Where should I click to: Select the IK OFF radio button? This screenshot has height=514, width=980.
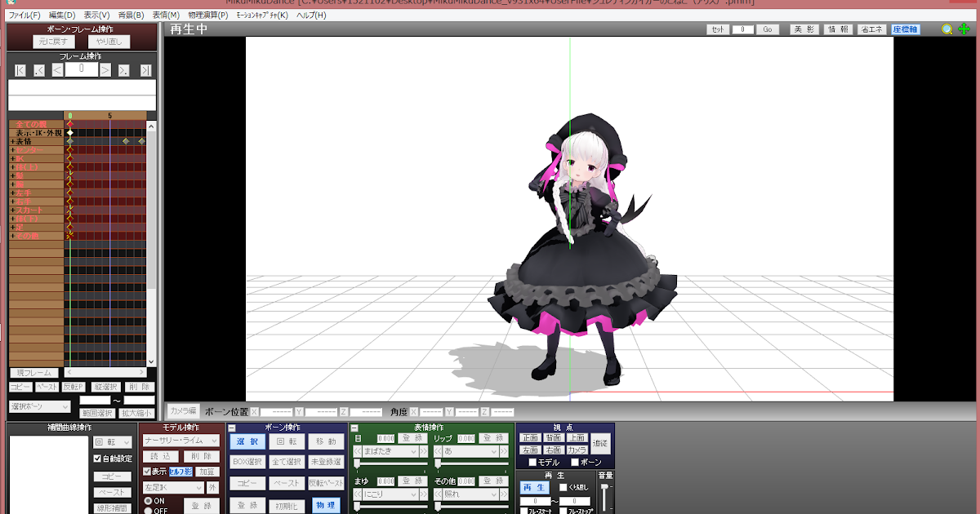pos(148,511)
